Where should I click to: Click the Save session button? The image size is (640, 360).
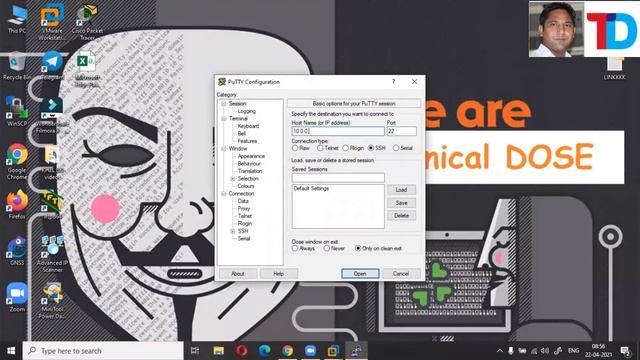[401, 203]
